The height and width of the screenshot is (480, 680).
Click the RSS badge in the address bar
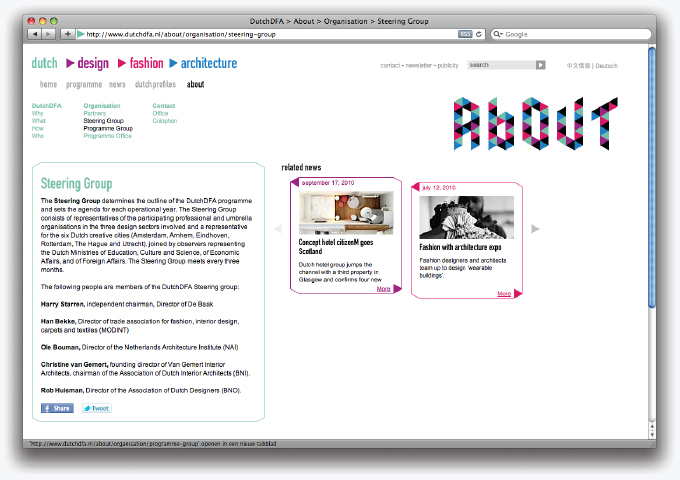(x=465, y=34)
